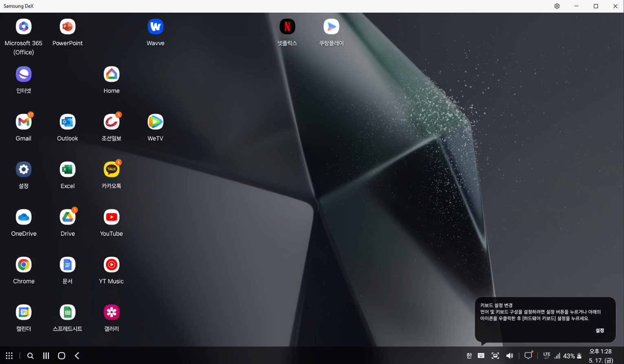The height and width of the screenshot is (364, 624).
Task: Open the apps grid in the taskbar
Action: point(9,356)
